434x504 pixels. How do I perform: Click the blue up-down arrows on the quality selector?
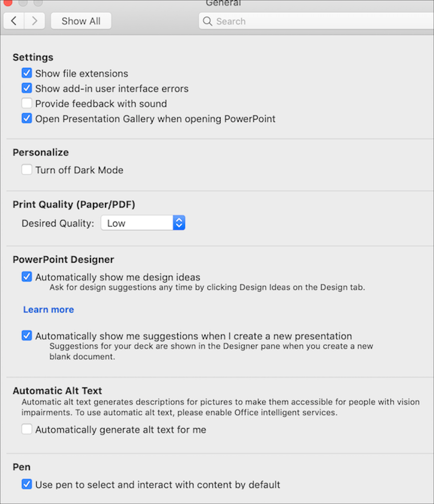179,223
